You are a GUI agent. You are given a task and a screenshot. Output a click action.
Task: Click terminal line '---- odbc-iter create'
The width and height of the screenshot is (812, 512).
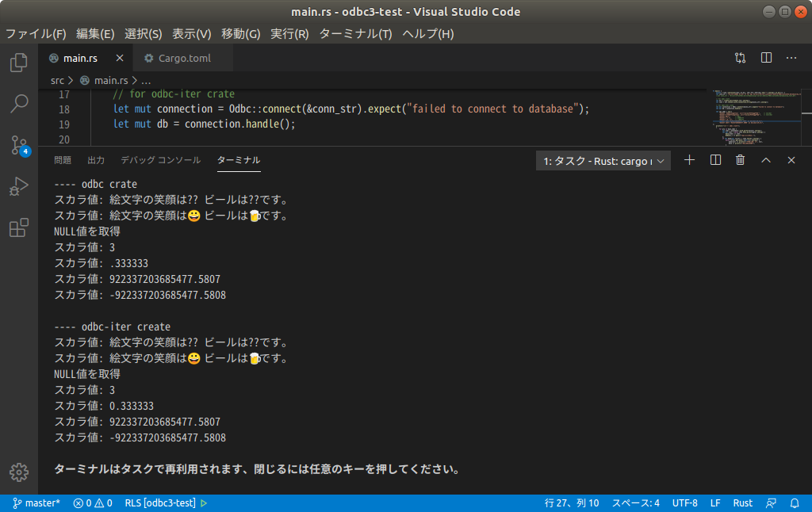pos(113,327)
